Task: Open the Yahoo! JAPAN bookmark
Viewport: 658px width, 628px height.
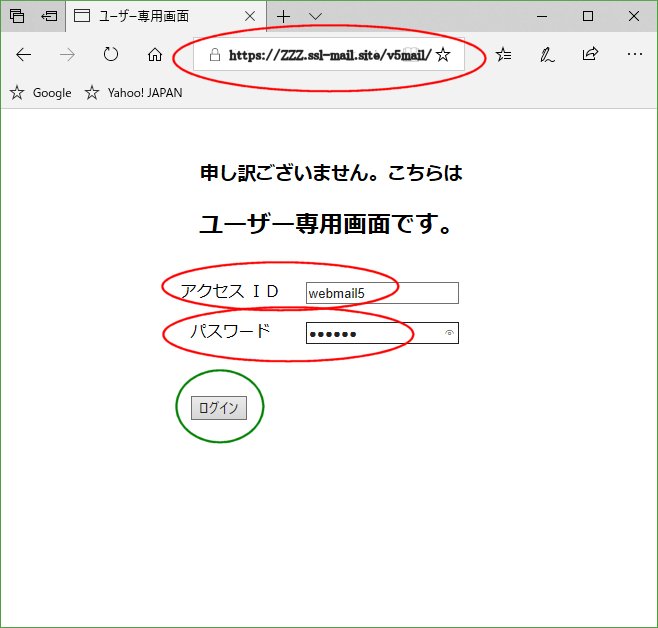Action: [x=133, y=93]
